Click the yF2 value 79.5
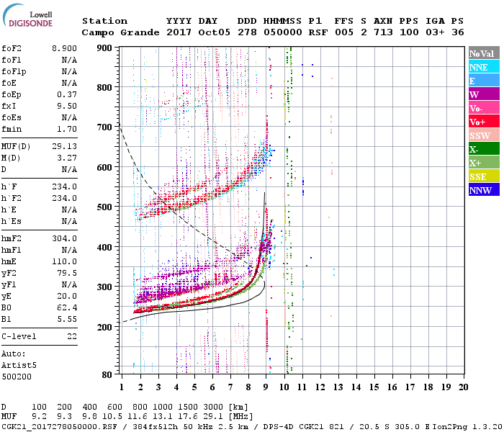The image size is (504, 432). (x=67, y=273)
